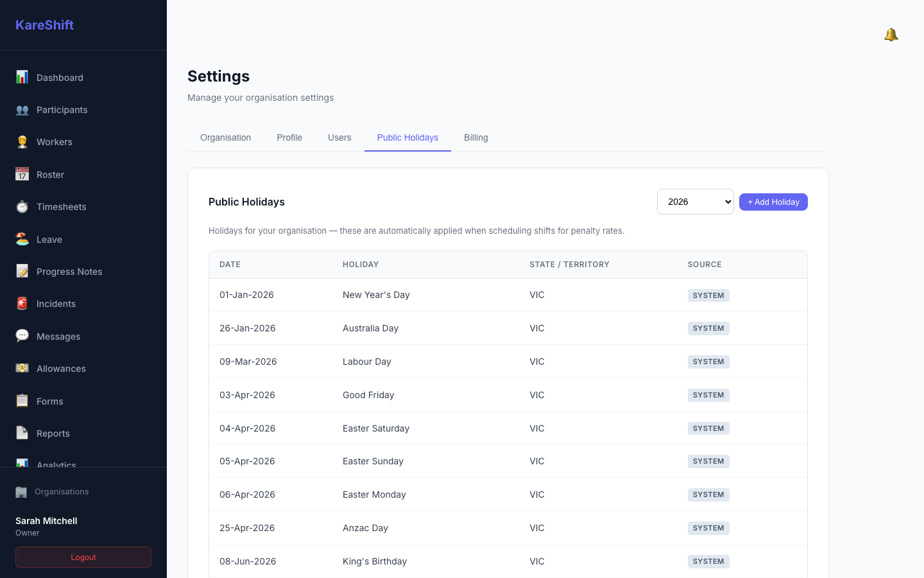Open Roster from sidebar
The height and width of the screenshot is (578, 924).
pyautogui.click(x=83, y=175)
